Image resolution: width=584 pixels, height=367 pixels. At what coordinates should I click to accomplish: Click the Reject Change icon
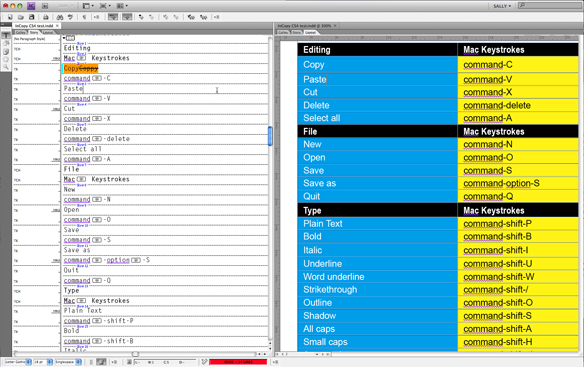(176, 17)
